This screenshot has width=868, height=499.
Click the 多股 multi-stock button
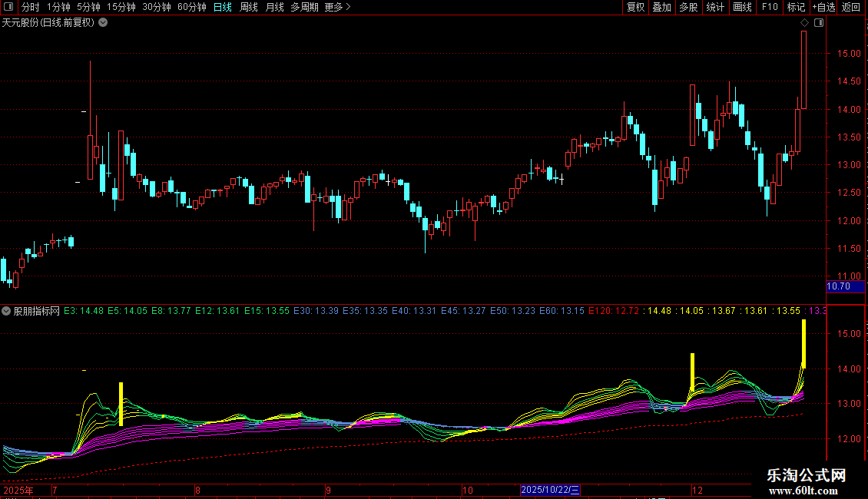coord(689,7)
